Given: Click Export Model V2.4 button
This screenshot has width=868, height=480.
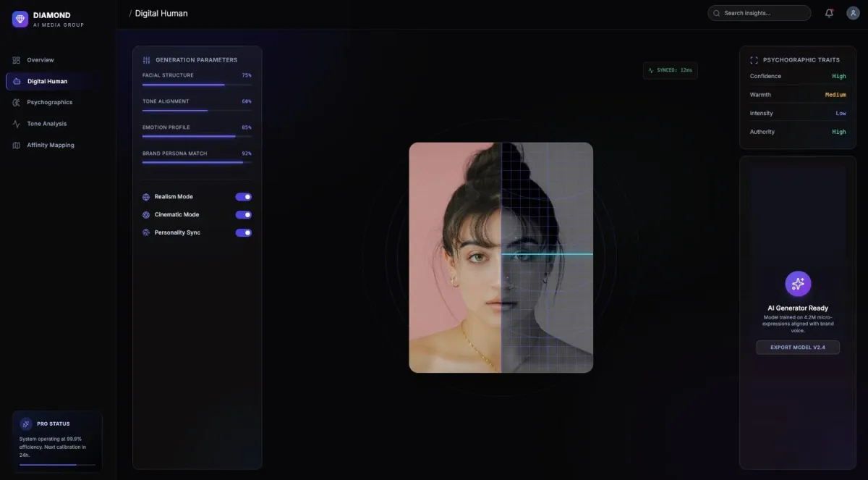Looking at the screenshot, I should click(798, 348).
